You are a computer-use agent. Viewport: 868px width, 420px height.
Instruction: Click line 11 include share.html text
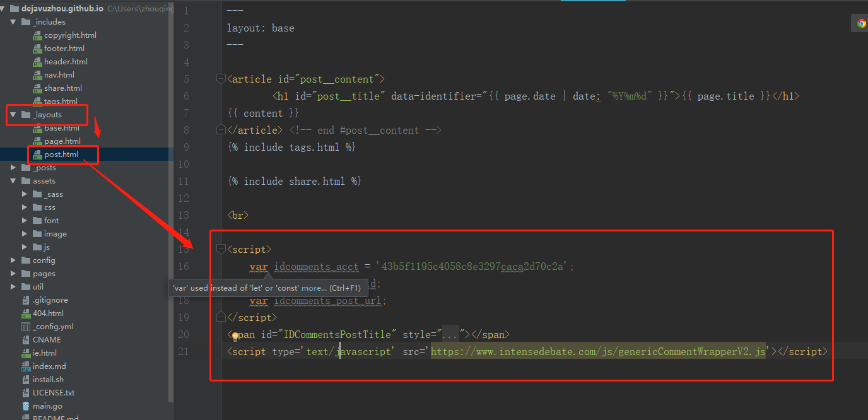[295, 181]
